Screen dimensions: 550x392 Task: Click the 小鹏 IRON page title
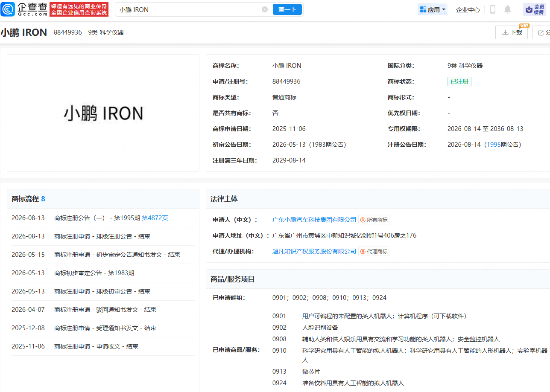(24, 32)
